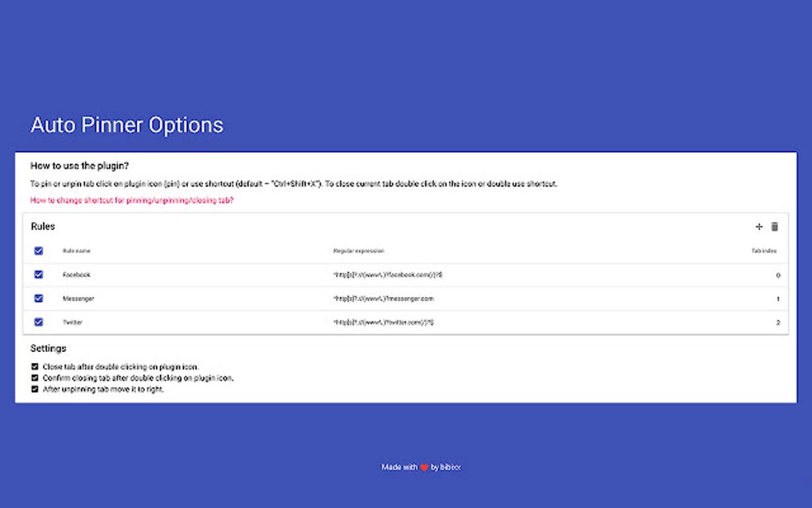Disable the Facebook rule checkbox

(x=38, y=275)
